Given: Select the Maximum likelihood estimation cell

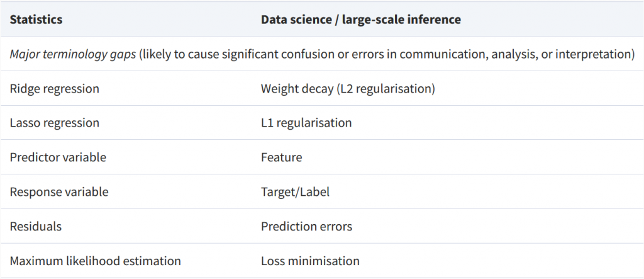Looking at the screenshot, I should [x=95, y=261].
